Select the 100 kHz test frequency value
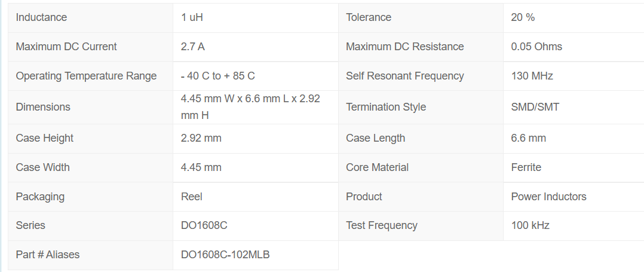Image resolution: width=644 pixels, height=272 pixels. 530,225
